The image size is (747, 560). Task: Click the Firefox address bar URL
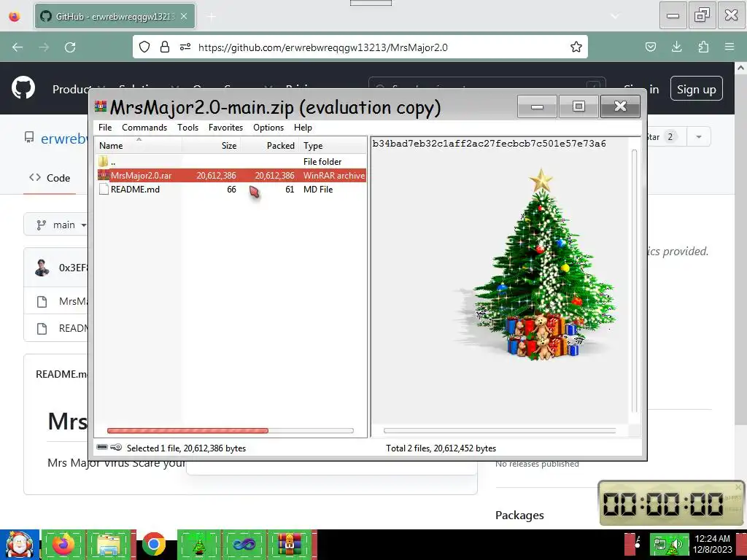[x=323, y=47]
